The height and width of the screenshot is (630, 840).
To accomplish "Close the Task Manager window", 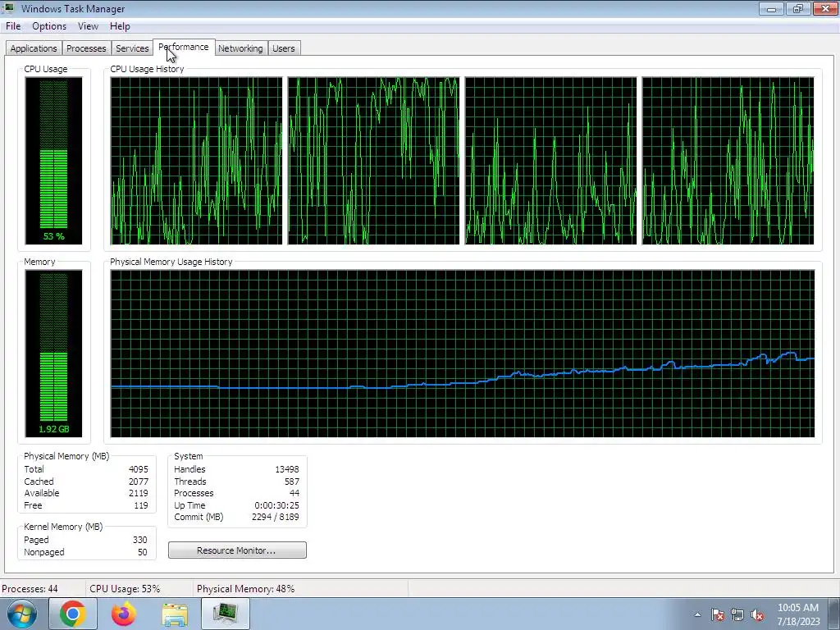I will click(x=825, y=8).
